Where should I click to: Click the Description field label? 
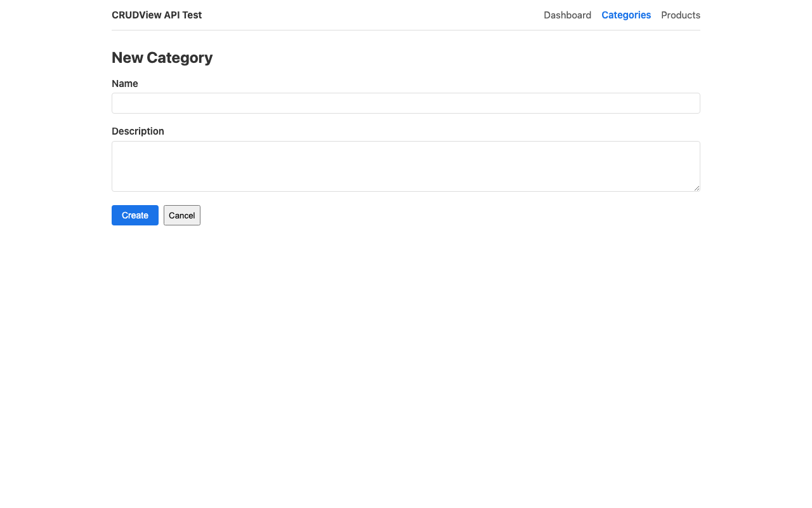coord(138,131)
